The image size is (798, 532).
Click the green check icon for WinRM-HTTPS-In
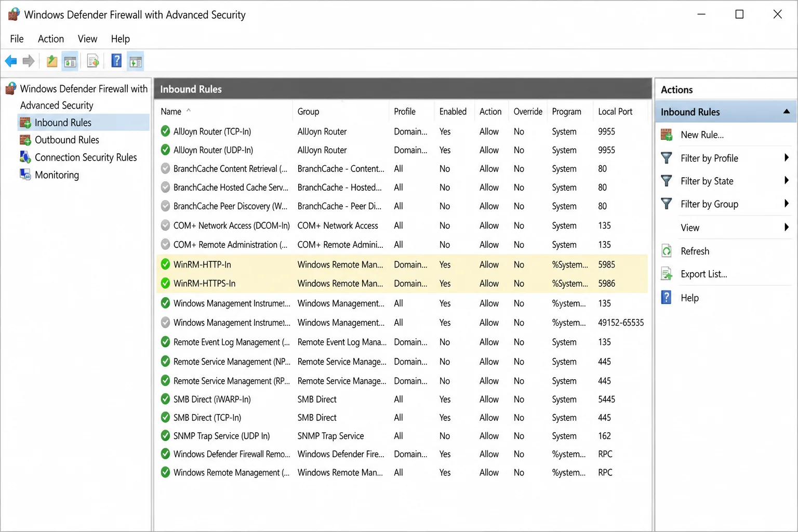[x=165, y=283]
